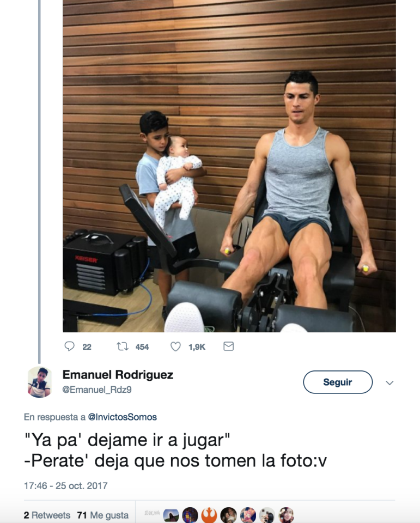Click the Emanuel Rodriguez display name
Viewport: 420px width, 523px height.
[118, 375]
